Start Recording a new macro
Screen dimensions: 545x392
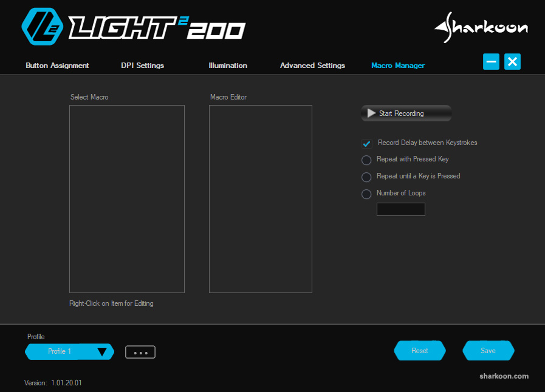(x=406, y=113)
